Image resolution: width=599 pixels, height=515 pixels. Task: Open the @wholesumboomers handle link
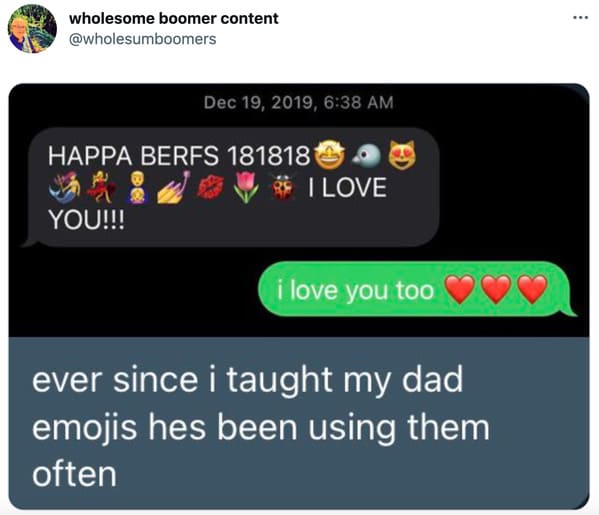tap(142, 39)
